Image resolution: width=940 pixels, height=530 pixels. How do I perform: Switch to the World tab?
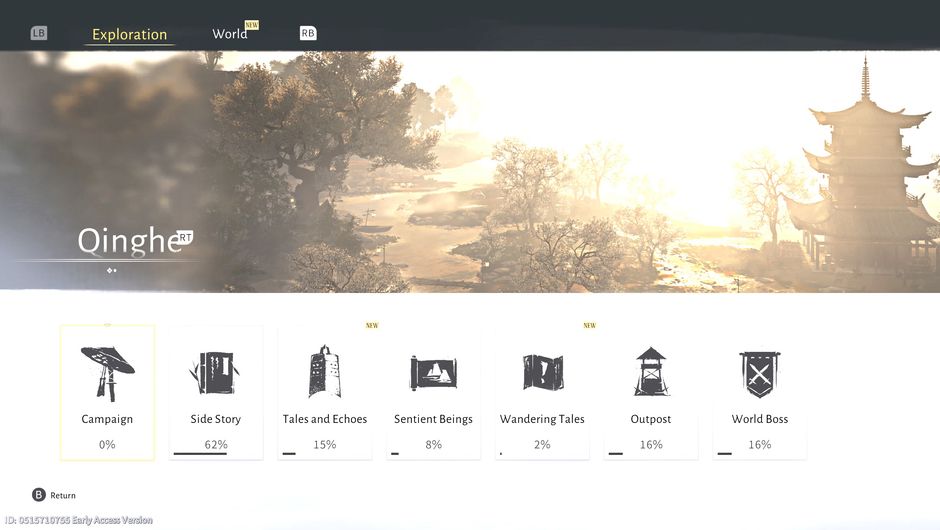pos(230,34)
